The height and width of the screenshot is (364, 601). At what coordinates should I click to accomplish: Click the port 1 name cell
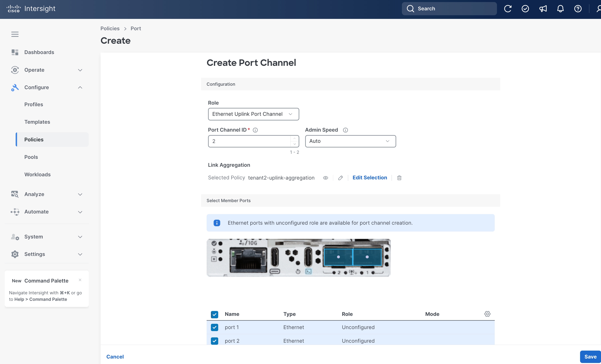(x=232, y=327)
